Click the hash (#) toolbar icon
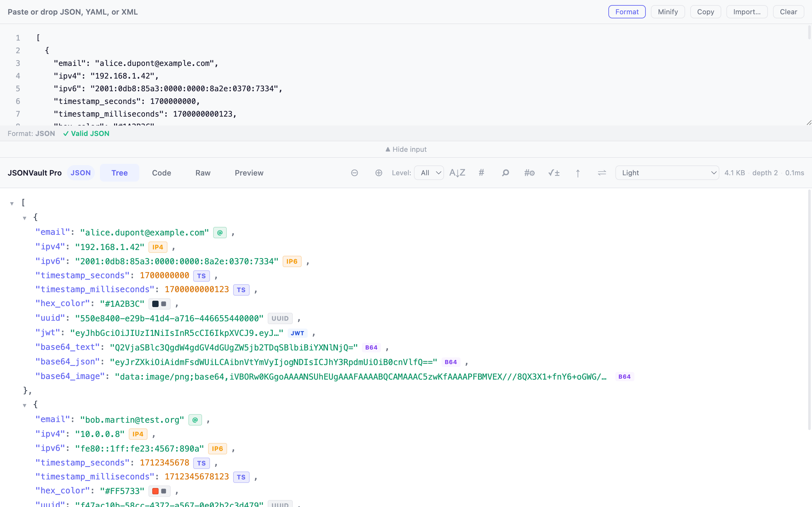812x507 pixels. coord(481,173)
